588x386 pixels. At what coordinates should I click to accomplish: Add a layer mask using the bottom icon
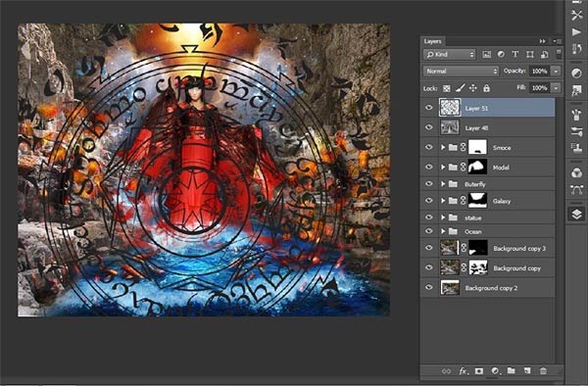coord(479,371)
